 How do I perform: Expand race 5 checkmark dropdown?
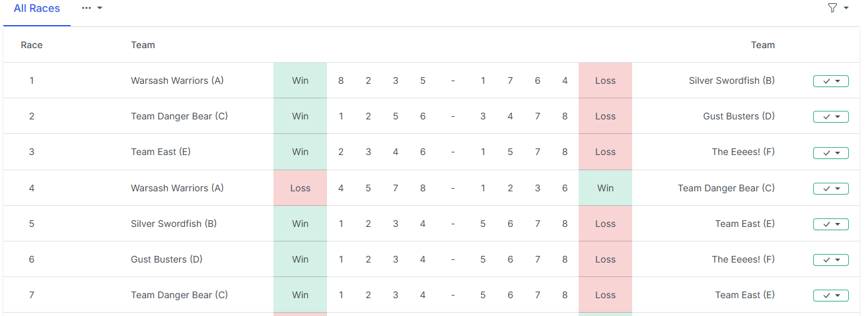tap(830, 224)
